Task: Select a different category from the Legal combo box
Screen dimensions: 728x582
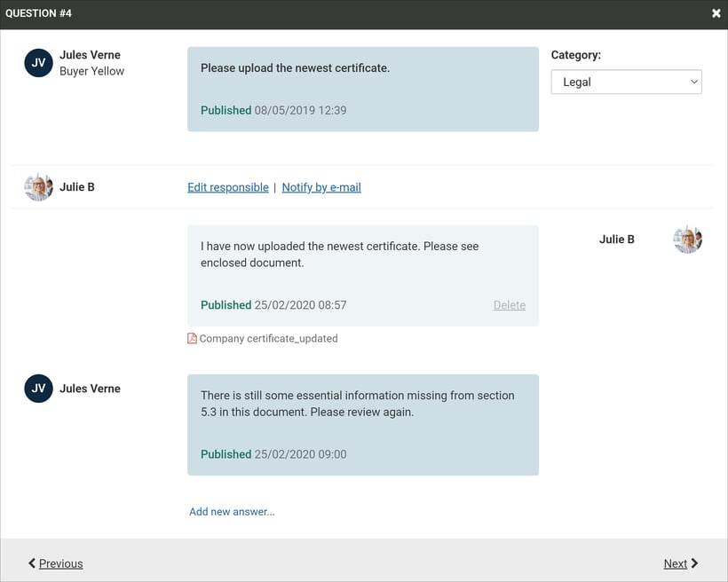Action: pos(626,81)
